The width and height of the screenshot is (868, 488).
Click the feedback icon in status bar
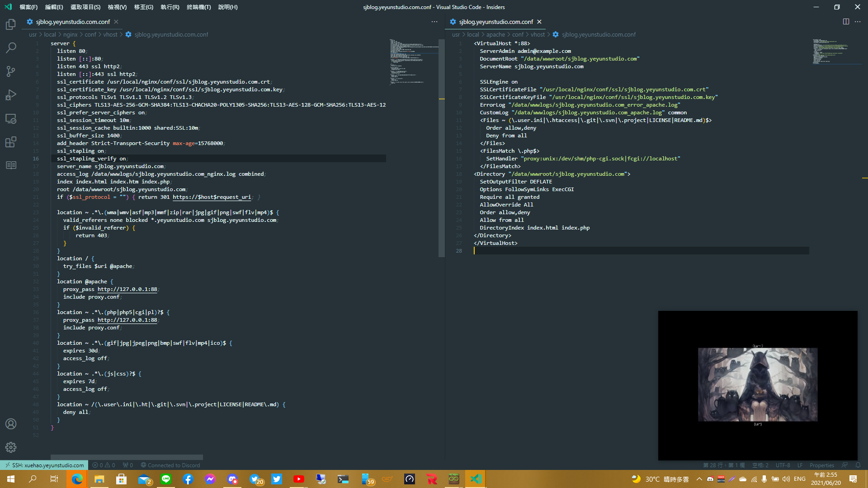pyautogui.click(x=844, y=465)
